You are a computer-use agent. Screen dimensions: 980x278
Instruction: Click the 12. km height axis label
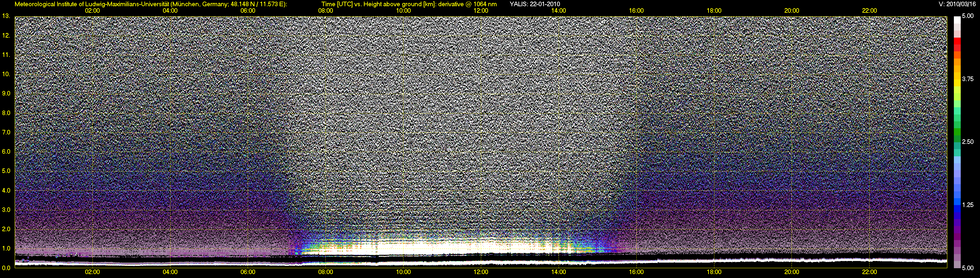pyautogui.click(x=6, y=35)
